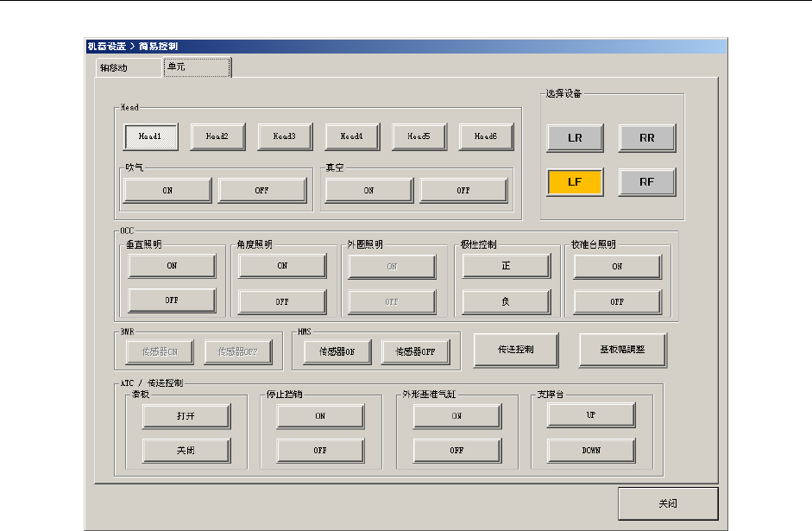Turn 外形基准气缸 ON
Screen dimensions: 812x531
click(457, 416)
